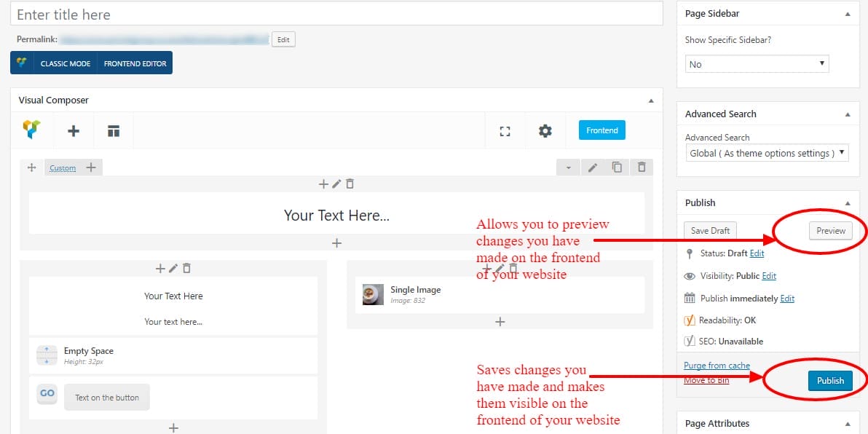Click the Enter title here field
Screen dimensions: 868x434
coord(336,14)
